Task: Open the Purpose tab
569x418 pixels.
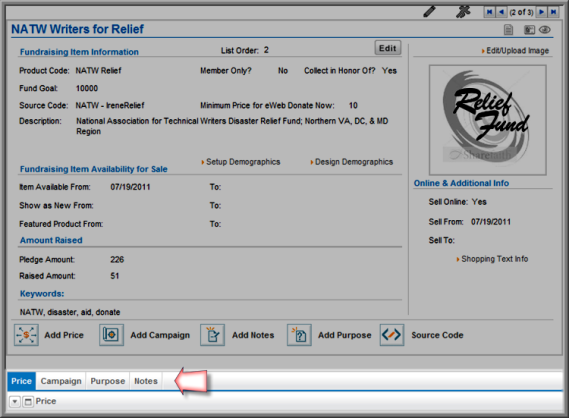Action: click(x=108, y=381)
